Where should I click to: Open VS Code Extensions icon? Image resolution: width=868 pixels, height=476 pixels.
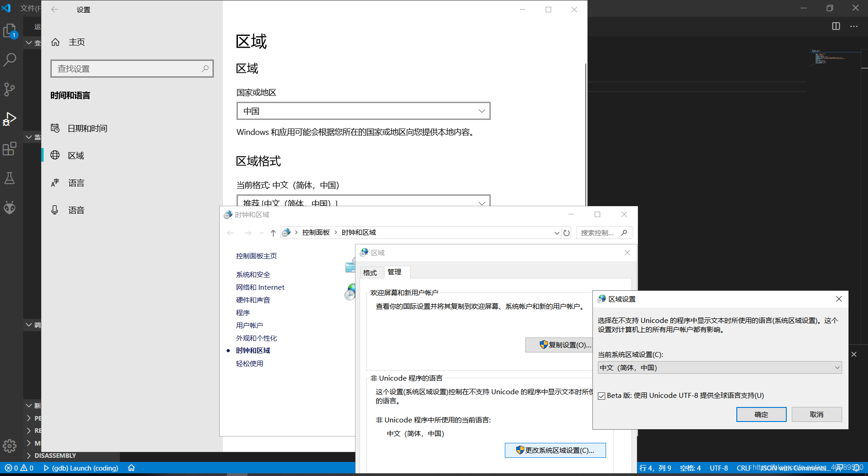[x=10, y=149]
